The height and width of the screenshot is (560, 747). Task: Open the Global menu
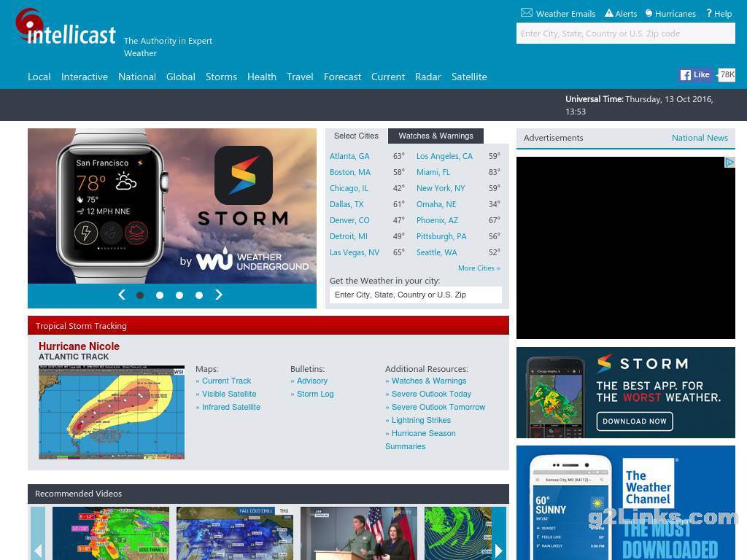[181, 77]
